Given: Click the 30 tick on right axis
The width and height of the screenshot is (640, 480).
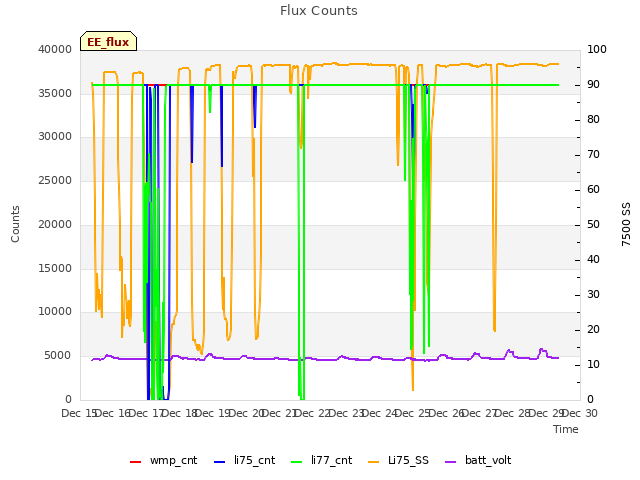Looking at the screenshot, I should click(x=593, y=295).
